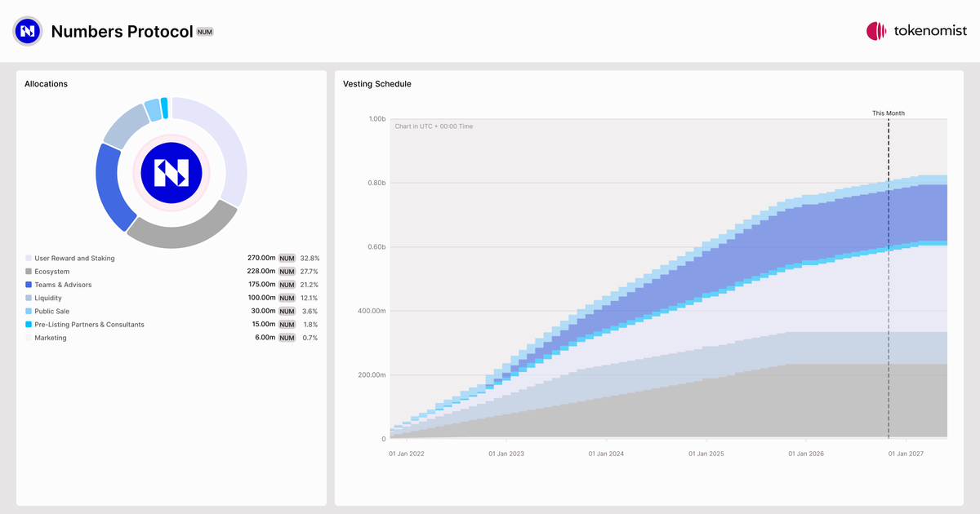Click the NUM ticker badge next to the title
Screen dimensions: 980x514
click(205, 32)
